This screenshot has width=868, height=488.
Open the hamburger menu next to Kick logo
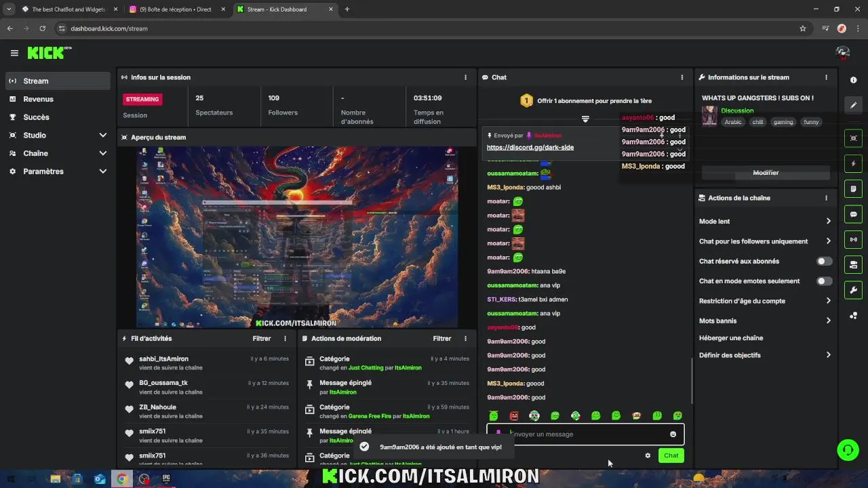14,53
